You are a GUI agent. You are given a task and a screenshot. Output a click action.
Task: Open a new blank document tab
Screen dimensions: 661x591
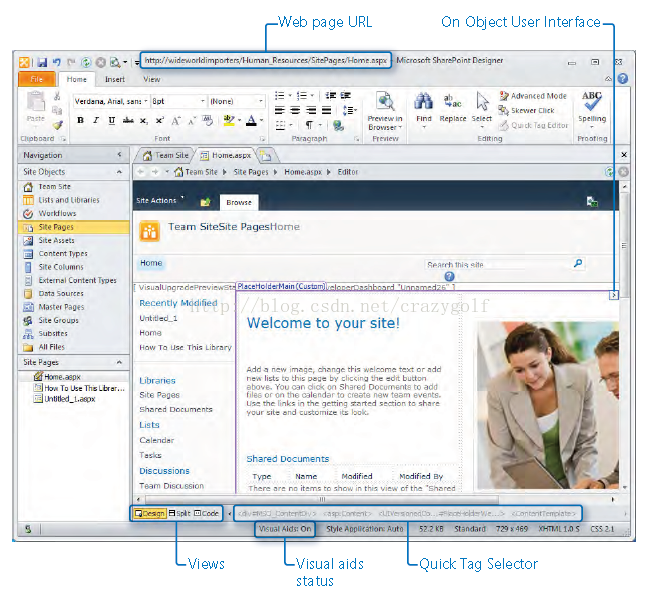click(266, 156)
